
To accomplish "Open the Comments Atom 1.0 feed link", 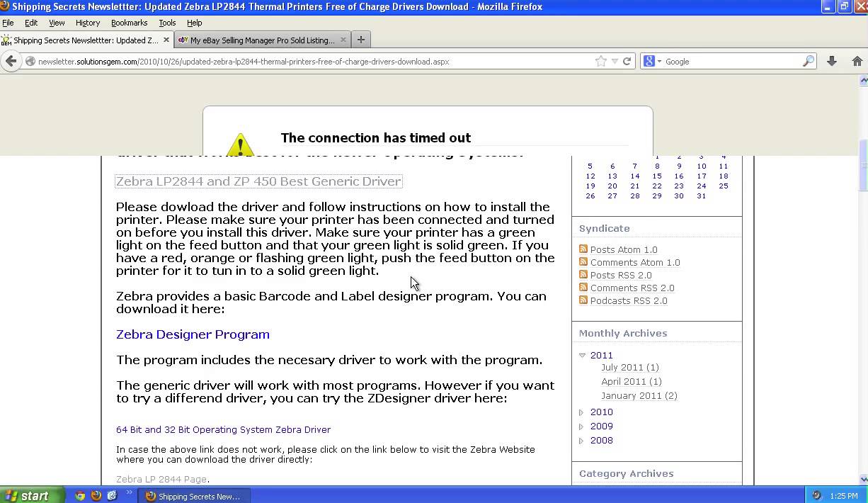I will pyautogui.click(x=635, y=262).
